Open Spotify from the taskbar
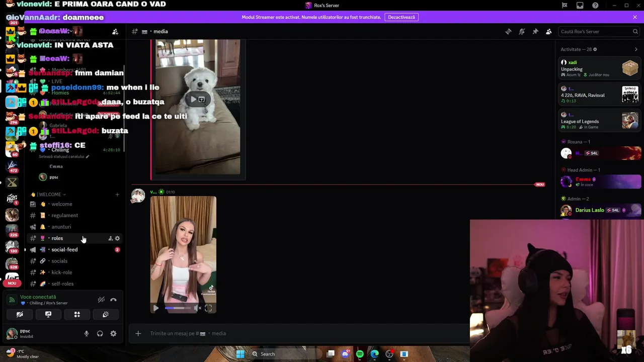Image resolution: width=644 pixels, height=362 pixels. pos(360,354)
